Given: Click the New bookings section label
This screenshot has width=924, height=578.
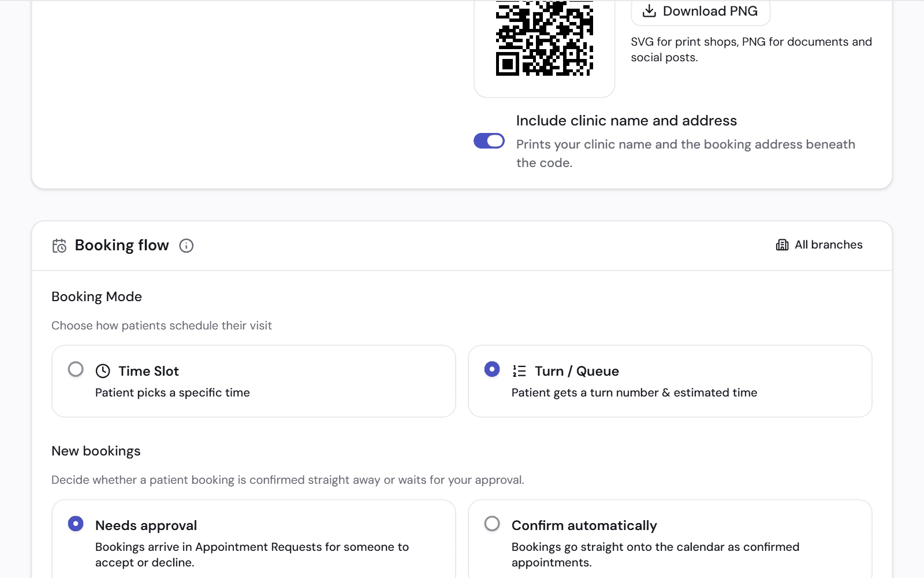Looking at the screenshot, I should tap(96, 451).
